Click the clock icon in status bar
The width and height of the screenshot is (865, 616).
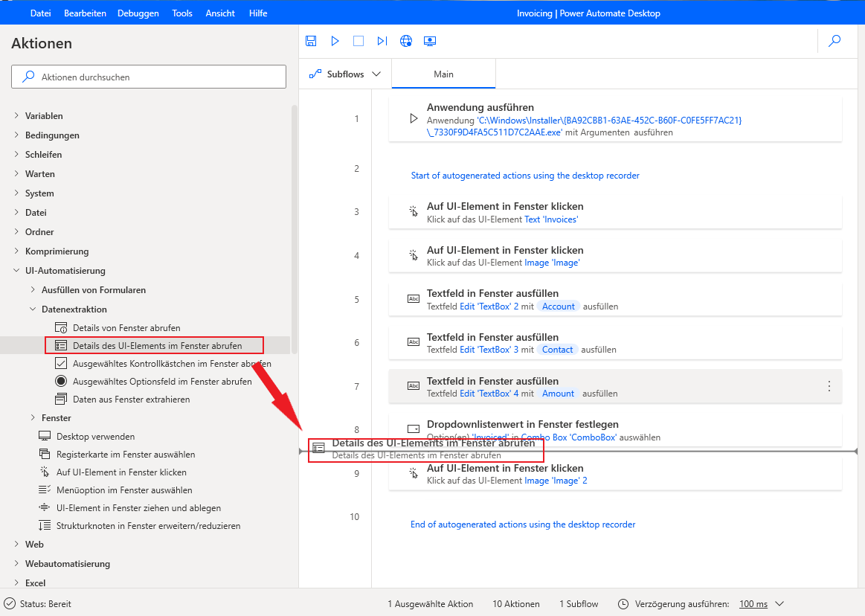[623, 604]
